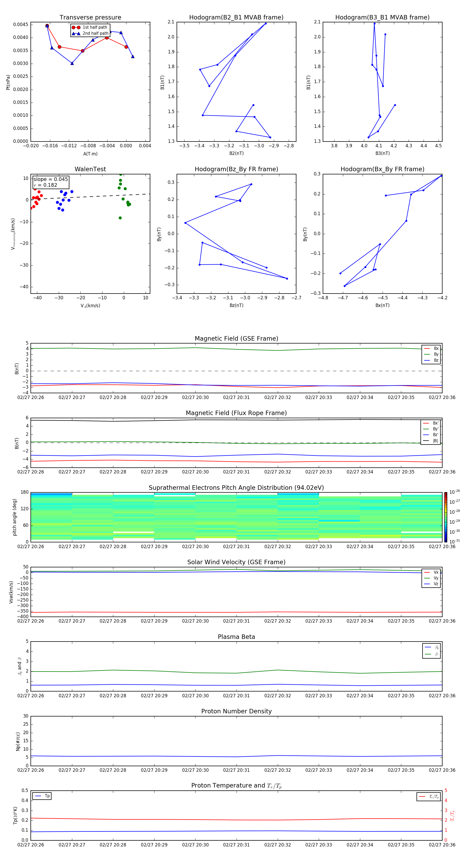Click the 'B3(nT)' x-axis label

coord(382,153)
